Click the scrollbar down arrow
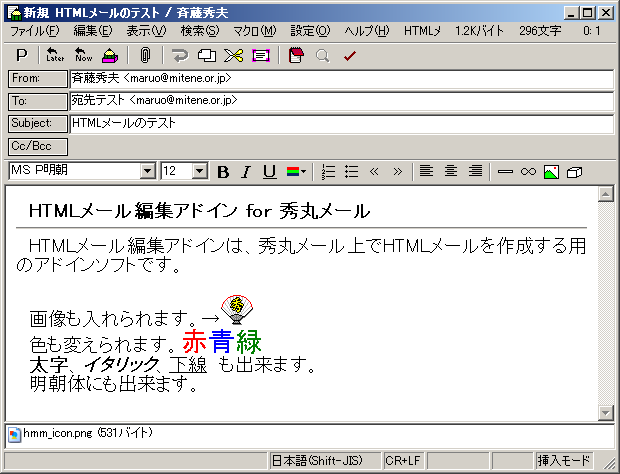 606,412
